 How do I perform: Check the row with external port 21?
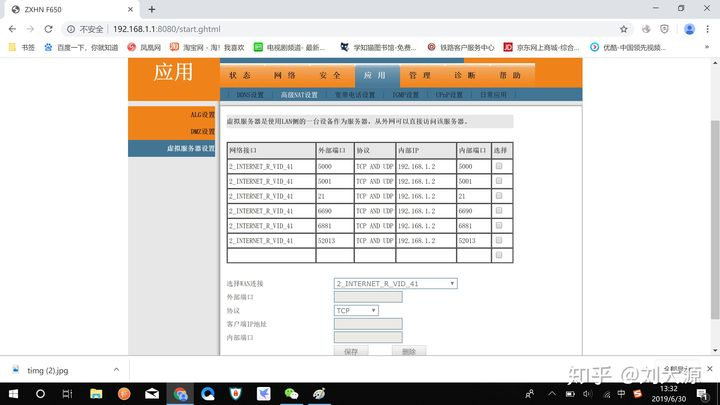499,196
